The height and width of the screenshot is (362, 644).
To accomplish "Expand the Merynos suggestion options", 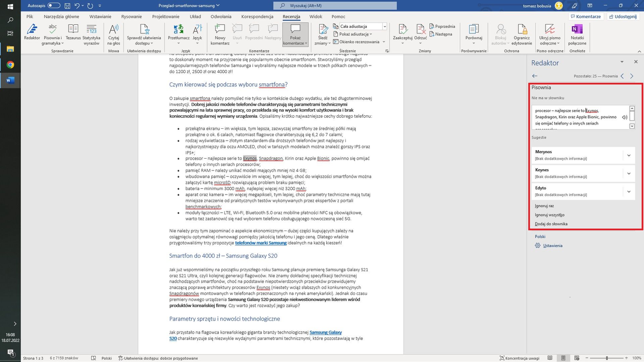I will point(629,155).
